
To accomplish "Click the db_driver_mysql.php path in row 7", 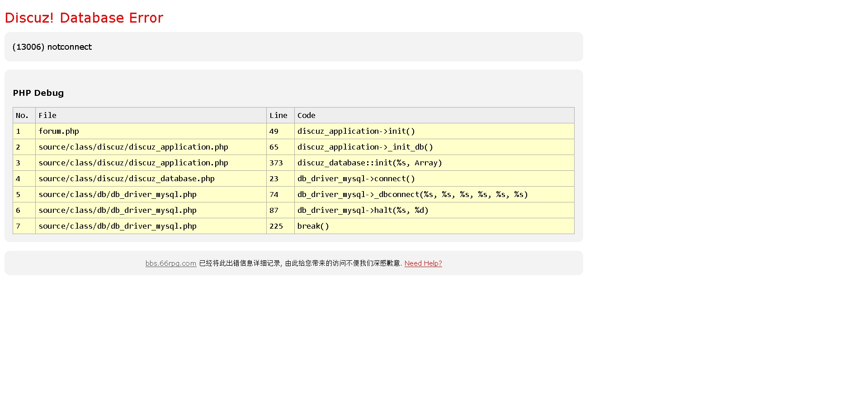I will 118,226.
